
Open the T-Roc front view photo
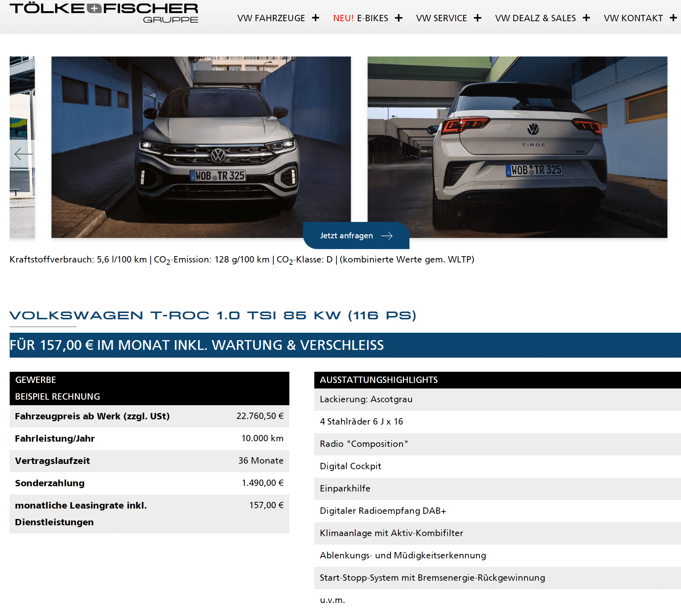coord(201,147)
